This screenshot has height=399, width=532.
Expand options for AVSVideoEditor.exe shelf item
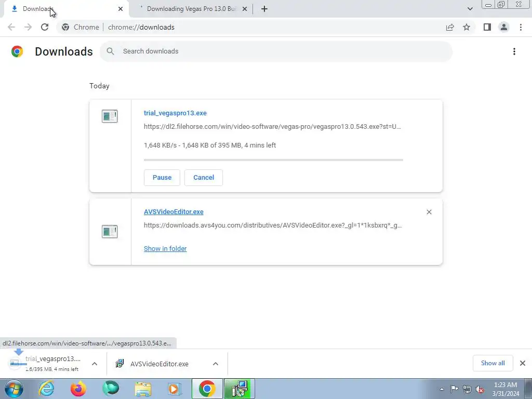coord(216,364)
